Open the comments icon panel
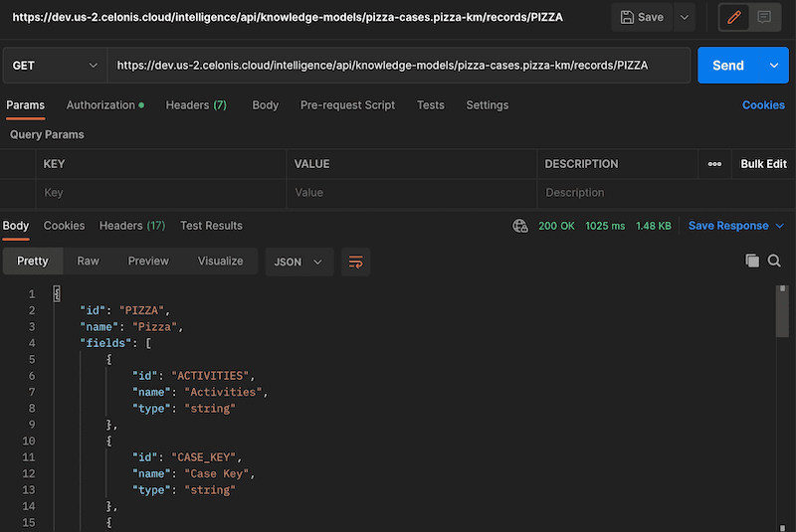This screenshot has width=796, height=532. [x=764, y=17]
